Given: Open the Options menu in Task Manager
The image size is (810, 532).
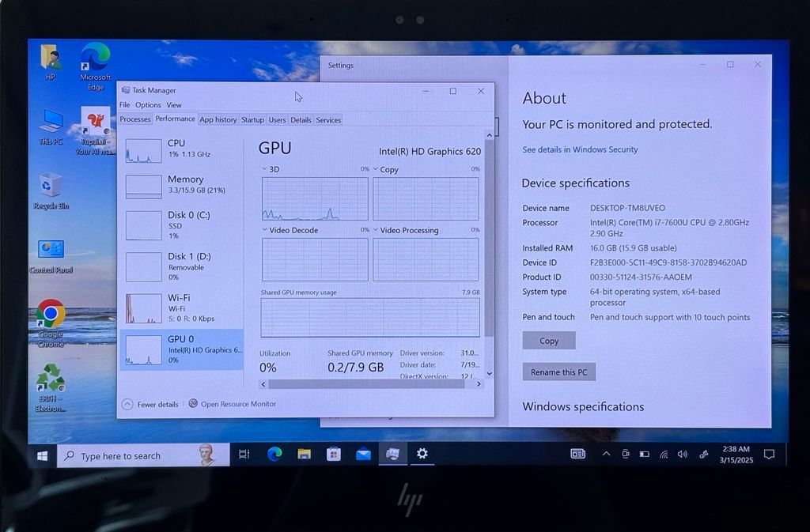Looking at the screenshot, I should [147, 105].
